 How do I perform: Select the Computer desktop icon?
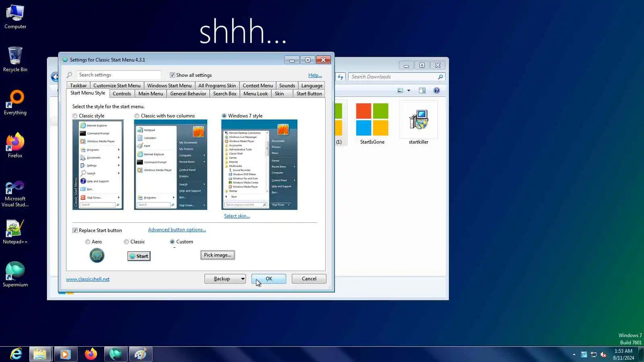click(x=15, y=17)
